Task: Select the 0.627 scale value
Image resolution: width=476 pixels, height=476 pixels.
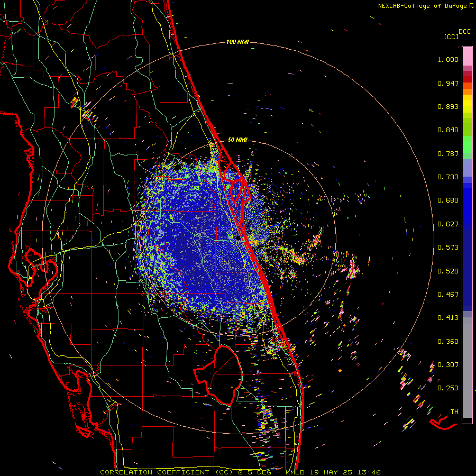Action: click(448, 224)
